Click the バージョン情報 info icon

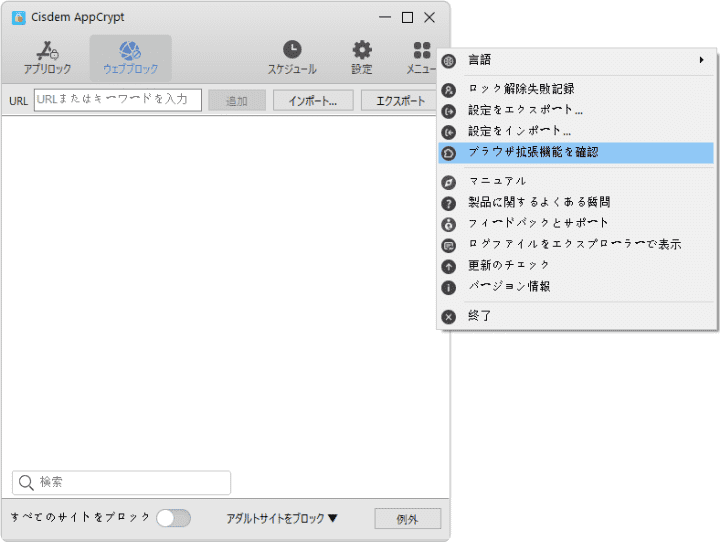(x=449, y=287)
